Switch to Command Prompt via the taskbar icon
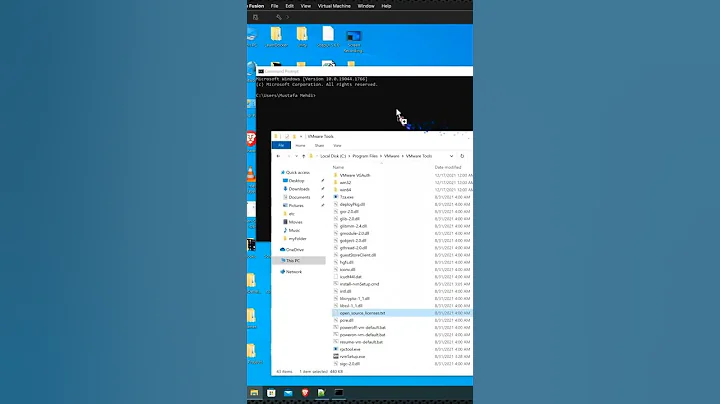720x404 pixels. point(338,393)
